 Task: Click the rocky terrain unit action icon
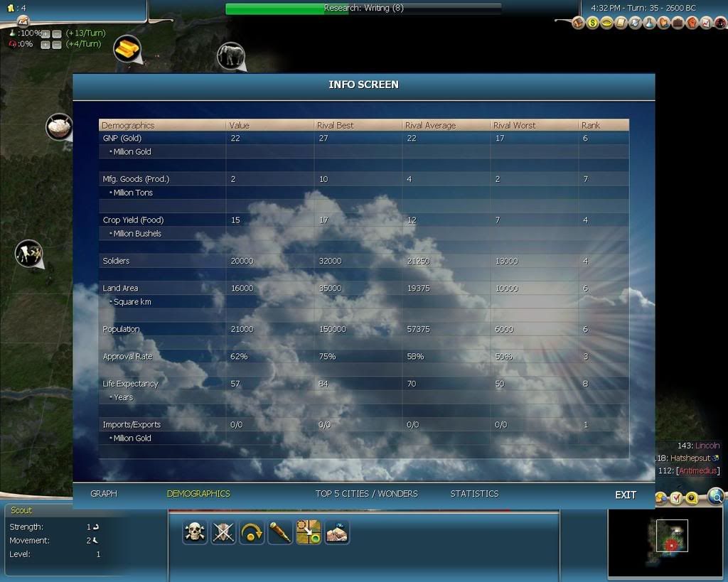pyautogui.click(x=337, y=532)
